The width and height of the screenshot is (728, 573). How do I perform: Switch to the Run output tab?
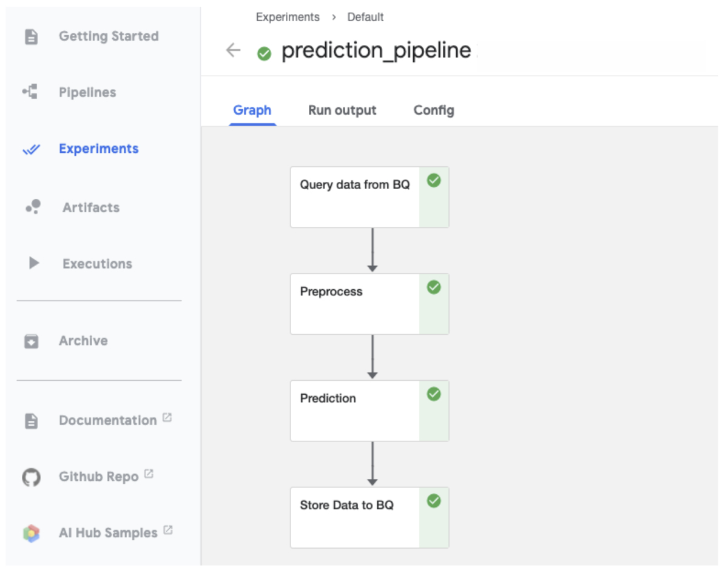pos(342,110)
